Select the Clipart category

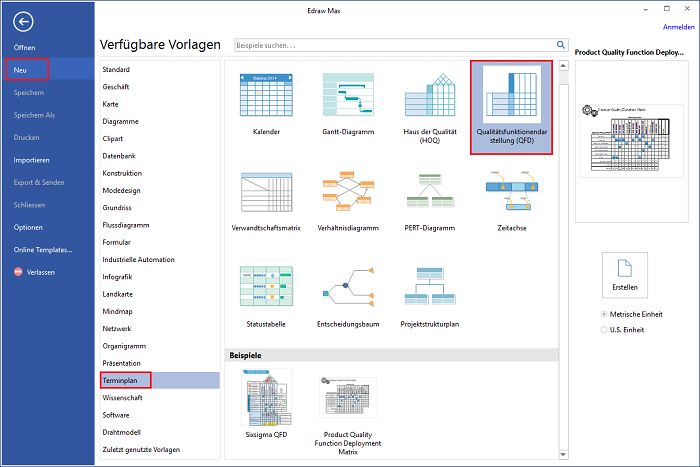112,138
